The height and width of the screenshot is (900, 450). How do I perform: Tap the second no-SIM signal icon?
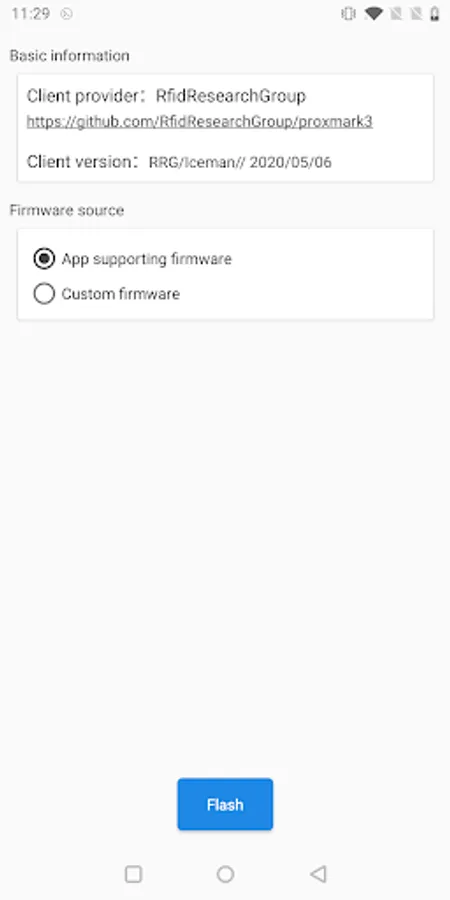pos(416,14)
